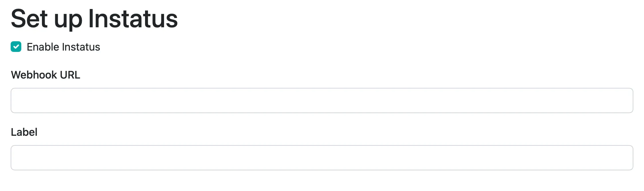Screen dimensions: 644x191
Task: Click the 'Set up Instatus' heading
Action: pos(94,19)
